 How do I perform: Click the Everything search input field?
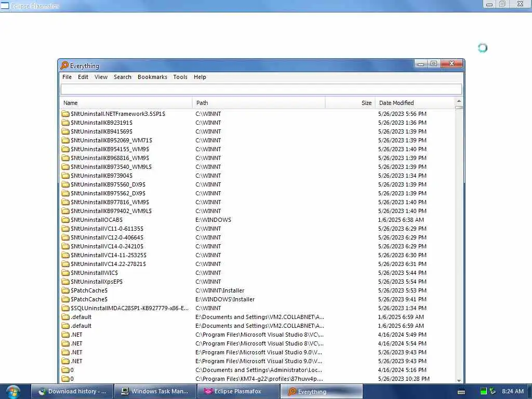click(x=261, y=89)
